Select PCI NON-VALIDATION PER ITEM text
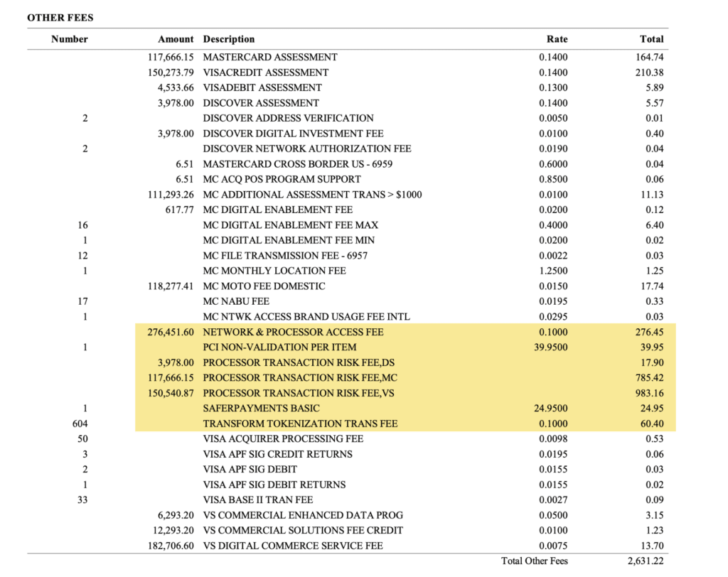This screenshot has width=728, height=577. click(x=279, y=347)
